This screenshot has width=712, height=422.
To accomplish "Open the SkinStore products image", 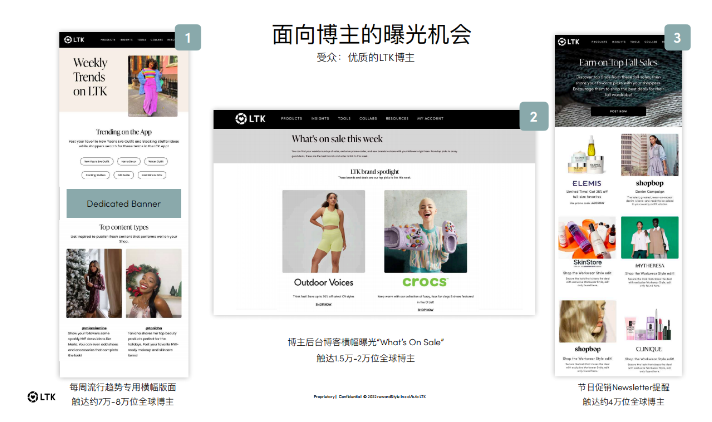I will coord(587,237).
